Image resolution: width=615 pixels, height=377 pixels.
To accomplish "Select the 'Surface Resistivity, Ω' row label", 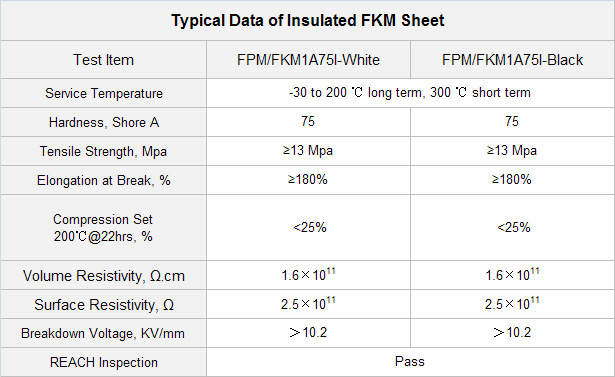I will (104, 305).
